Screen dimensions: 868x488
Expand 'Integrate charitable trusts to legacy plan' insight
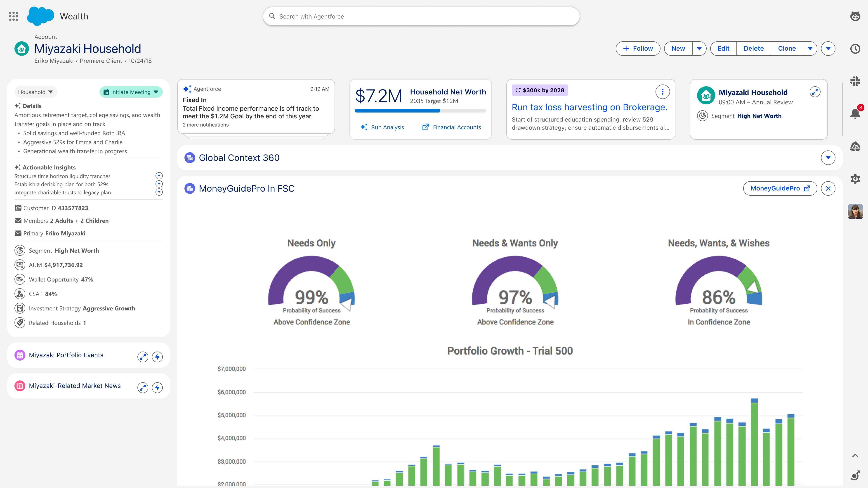click(x=159, y=192)
